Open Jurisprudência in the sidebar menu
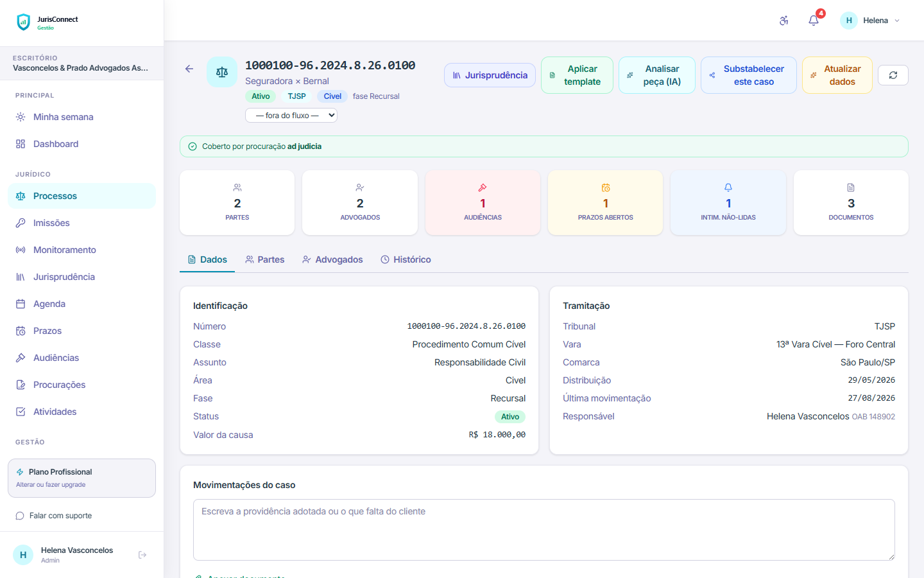 click(81, 277)
